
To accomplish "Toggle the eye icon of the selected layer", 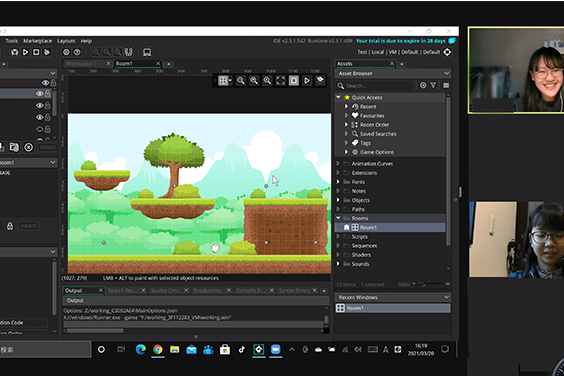I will point(39,94).
